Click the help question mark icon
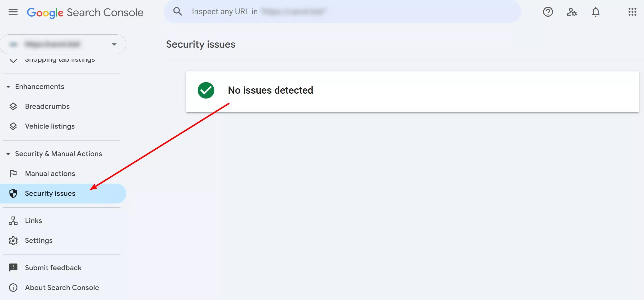Image resolution: width=644 pixels, height=300 pixels. [x=548, y=12]
